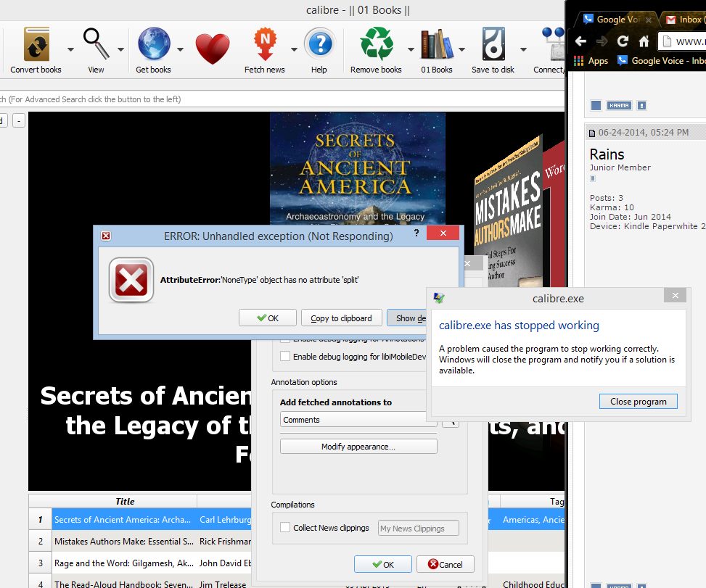Toggle the Collect News clippings checkbox

tap(285, 527)
